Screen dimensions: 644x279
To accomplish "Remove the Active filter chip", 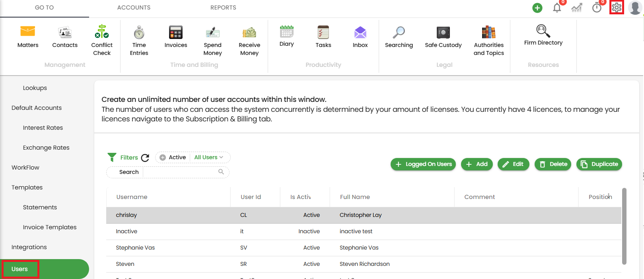I will (x=163, y=158).
